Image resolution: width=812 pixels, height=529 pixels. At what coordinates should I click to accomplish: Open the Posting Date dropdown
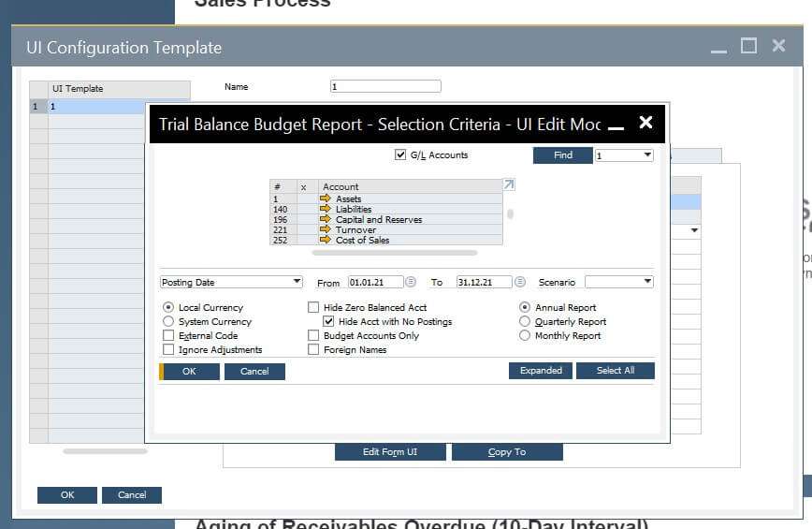point(231,282)
